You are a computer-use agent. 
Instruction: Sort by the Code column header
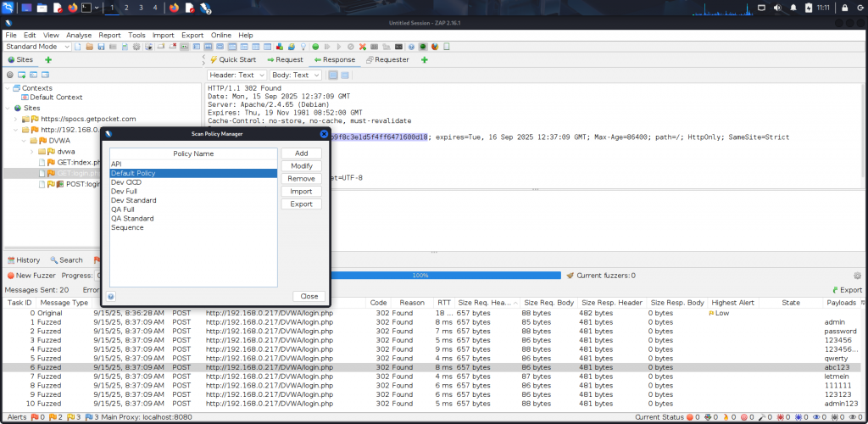[x=379, y=303]
